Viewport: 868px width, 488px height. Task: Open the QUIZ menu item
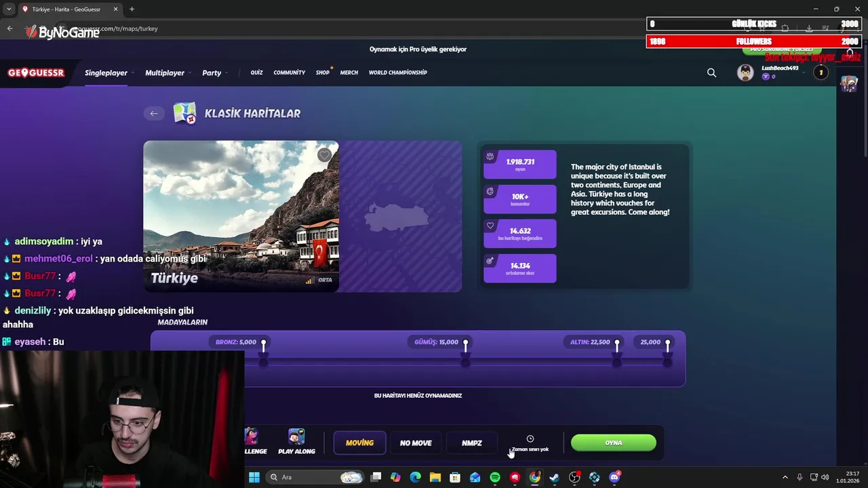[256, 73]
